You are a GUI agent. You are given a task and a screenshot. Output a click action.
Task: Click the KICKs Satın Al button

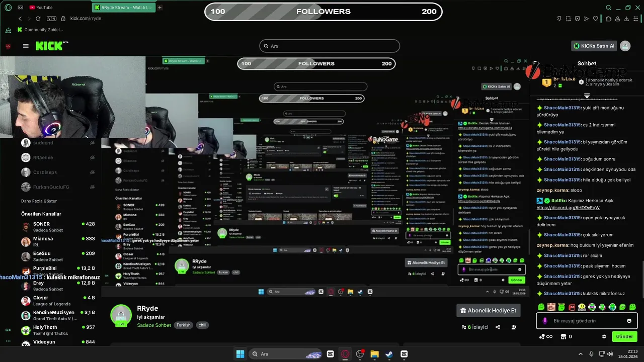click(x=594, y=46)
